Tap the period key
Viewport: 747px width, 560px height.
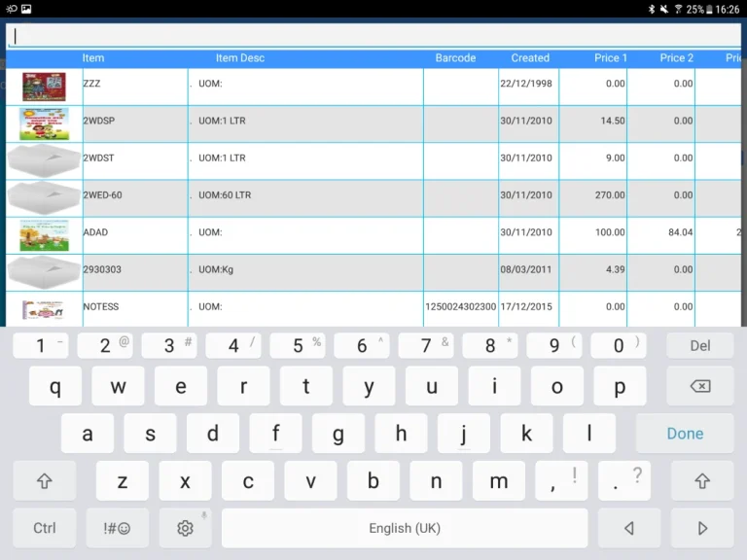point(624,481)
